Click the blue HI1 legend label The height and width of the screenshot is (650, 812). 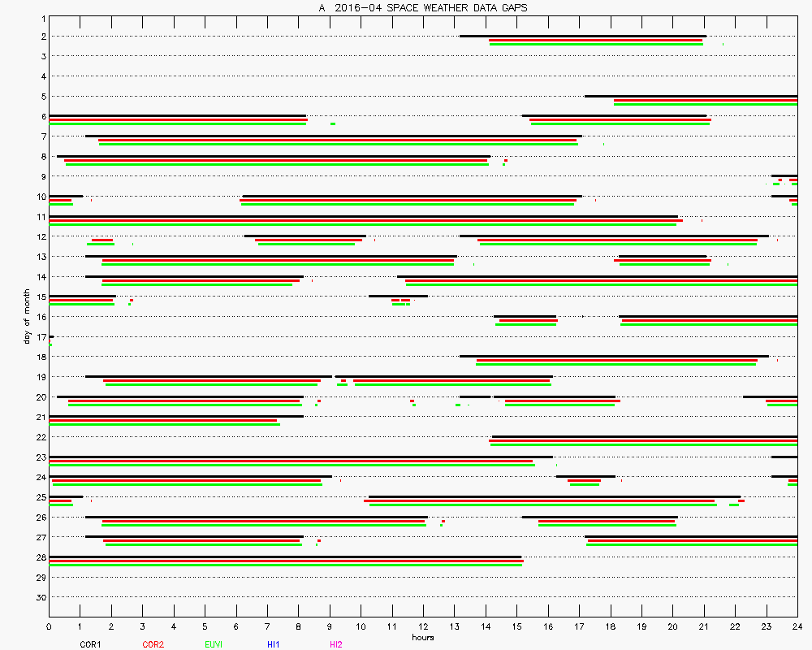click(274, 644)
